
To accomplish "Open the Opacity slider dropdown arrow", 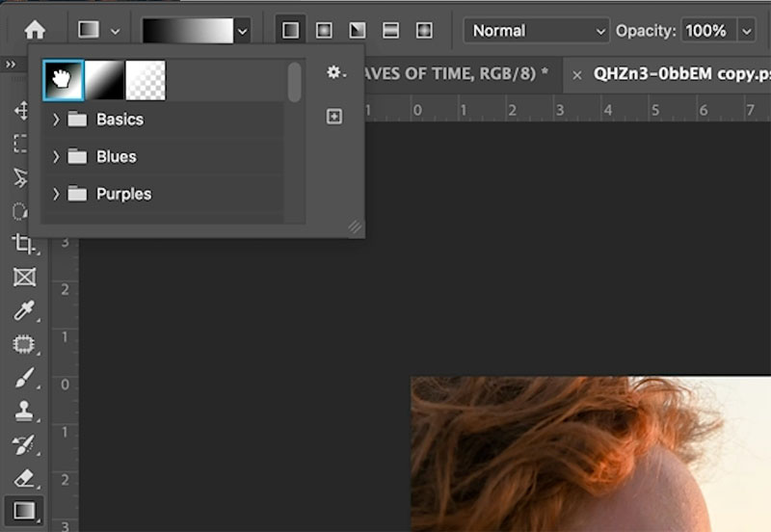I will coord(746,31).
